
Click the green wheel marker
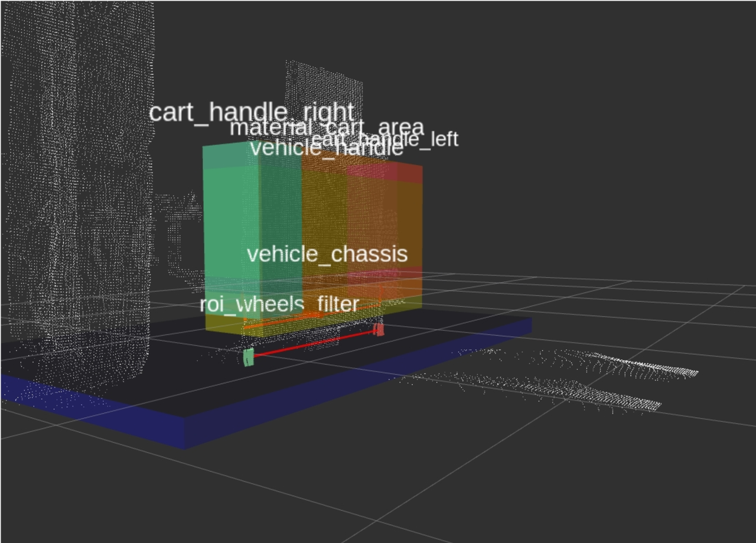tap(249, 357)
